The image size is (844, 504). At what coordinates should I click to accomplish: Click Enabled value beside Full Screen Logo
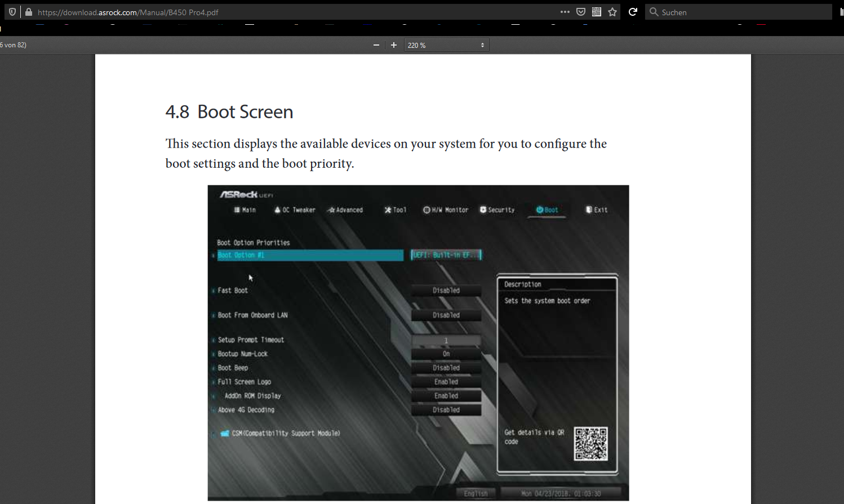[x=446, y=382]
